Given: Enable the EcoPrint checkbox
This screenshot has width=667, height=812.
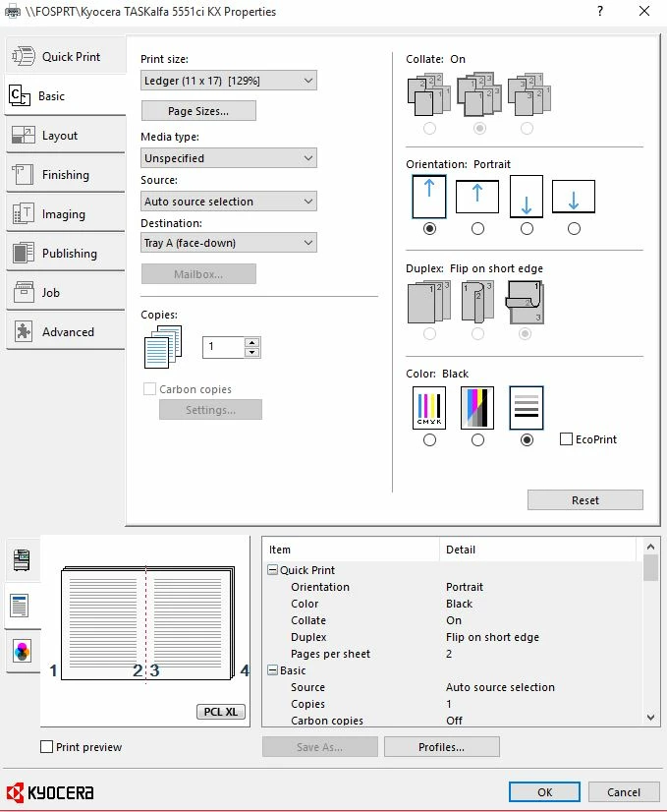Looking at the screenshot, I should (x=566, y=439).
